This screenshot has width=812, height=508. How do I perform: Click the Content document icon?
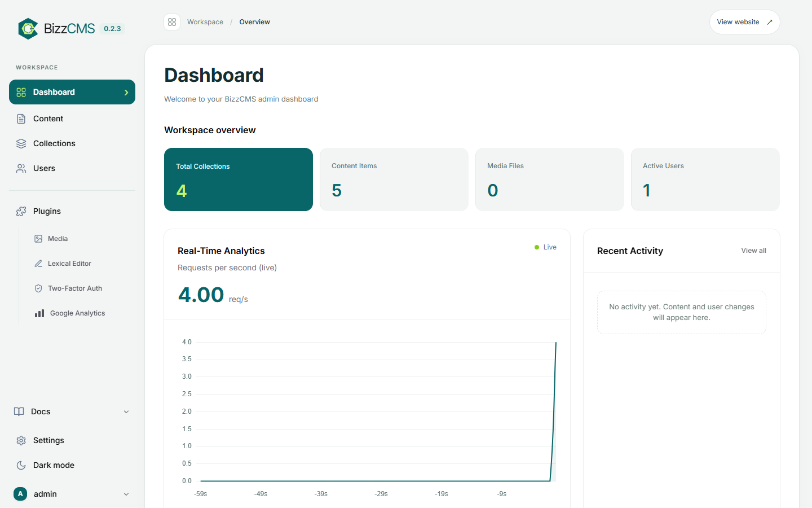point(21,119)
